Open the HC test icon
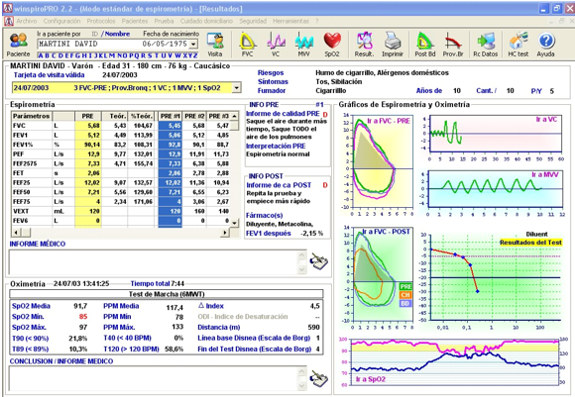This screenshot has width=575, height=397. coord(518,44)
